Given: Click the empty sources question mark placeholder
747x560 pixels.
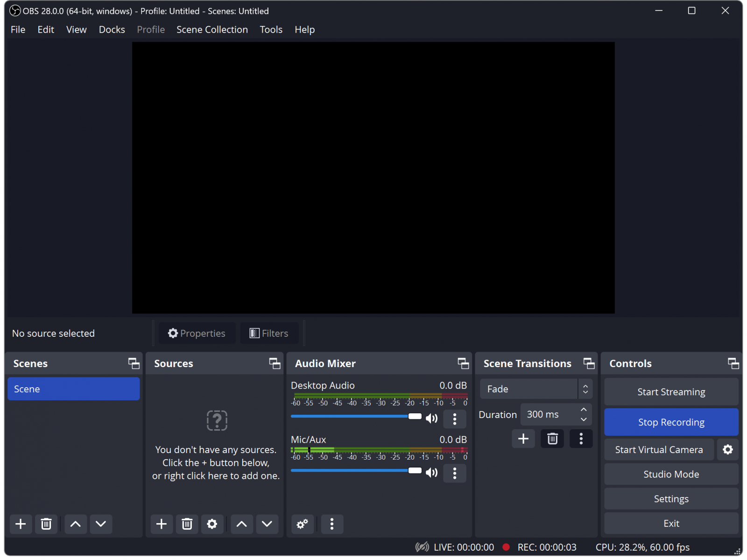Looking at the screenshot, I should coord(217,420).
